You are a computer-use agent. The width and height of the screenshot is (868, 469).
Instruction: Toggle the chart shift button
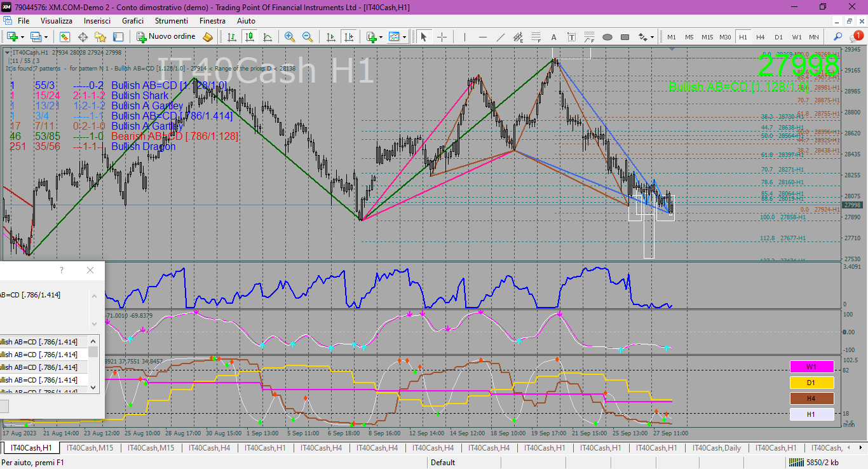pos(348,37)
